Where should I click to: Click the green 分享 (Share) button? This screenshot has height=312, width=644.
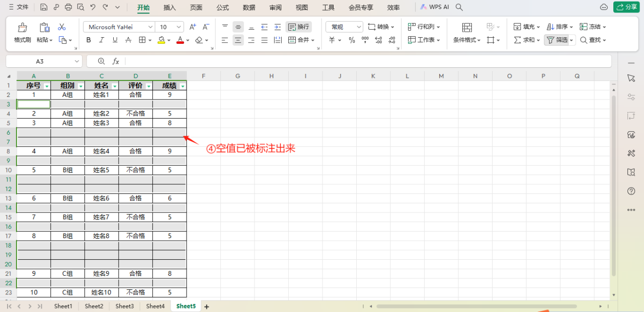(x=627, y=7)
